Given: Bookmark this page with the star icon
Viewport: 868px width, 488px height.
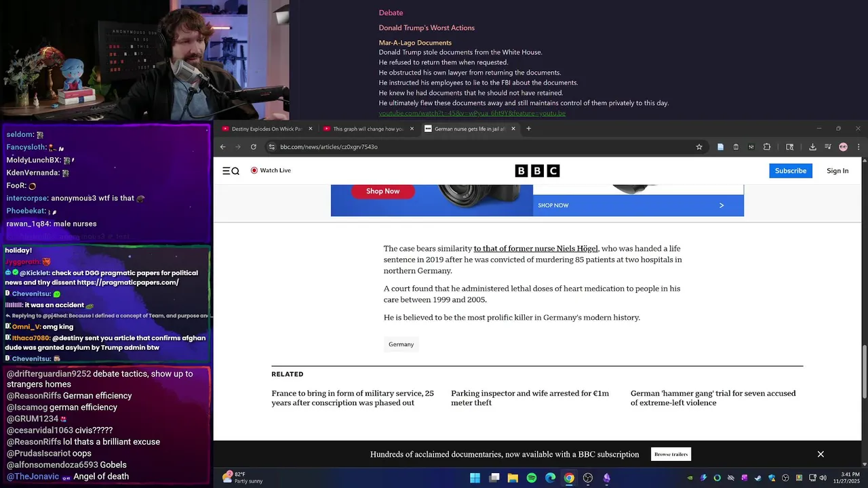Looking at the screenshot, I should coord(699,146).
